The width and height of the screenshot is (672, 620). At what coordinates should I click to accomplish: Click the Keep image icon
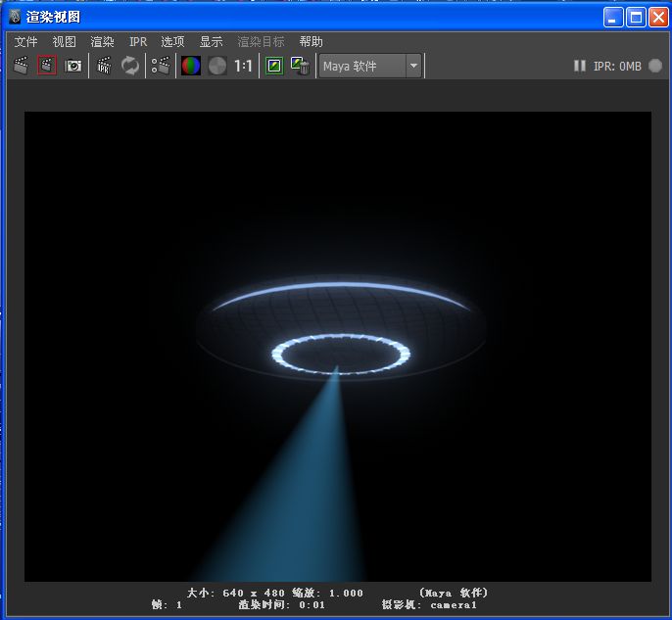click(274, 66)
